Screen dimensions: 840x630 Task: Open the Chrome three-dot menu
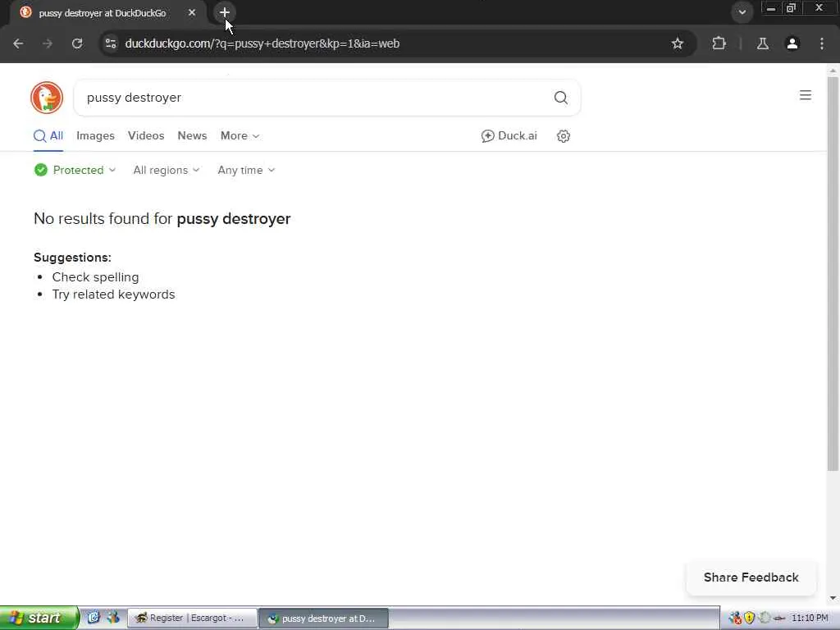coord(822,43)
